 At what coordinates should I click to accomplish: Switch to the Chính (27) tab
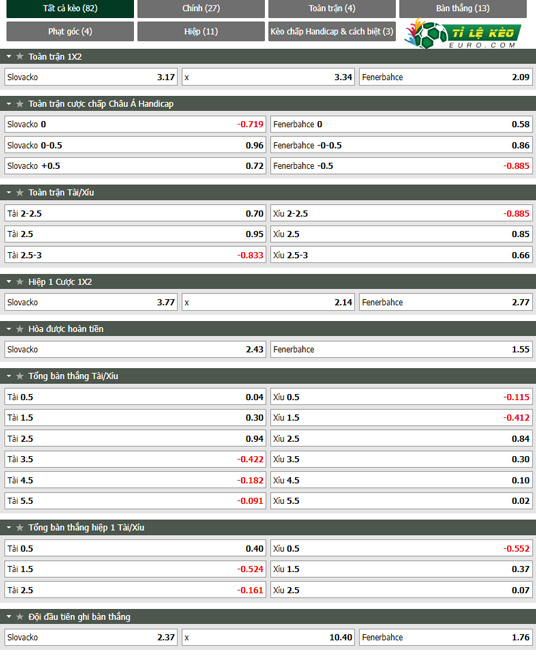(x=201, y=9)
